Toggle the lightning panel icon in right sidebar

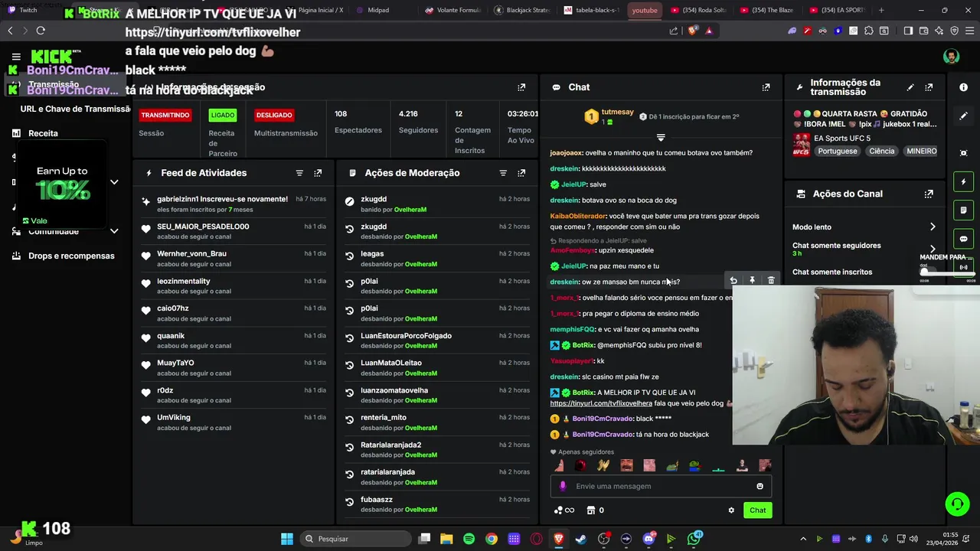tap(963, 181)
